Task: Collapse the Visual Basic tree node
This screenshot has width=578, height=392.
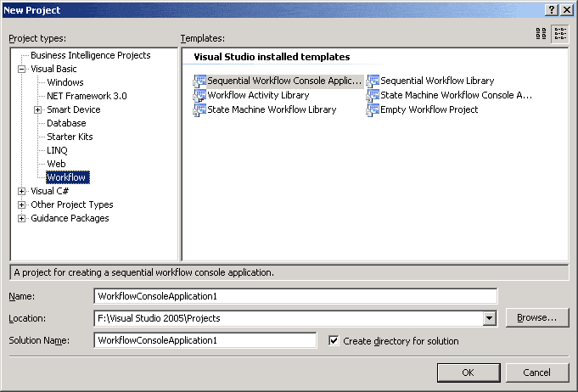Action: point(22,69)
